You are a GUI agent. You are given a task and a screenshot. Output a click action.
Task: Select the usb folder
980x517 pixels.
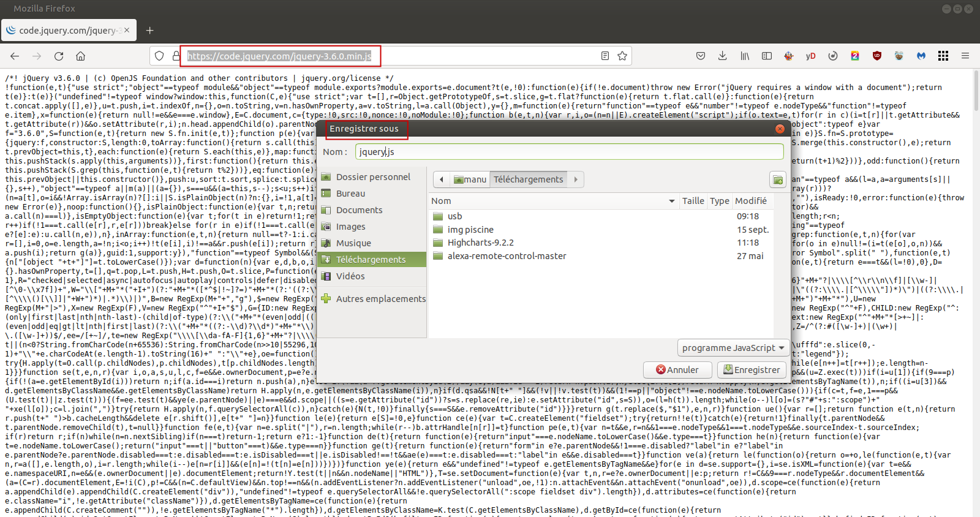coord(601,216)
